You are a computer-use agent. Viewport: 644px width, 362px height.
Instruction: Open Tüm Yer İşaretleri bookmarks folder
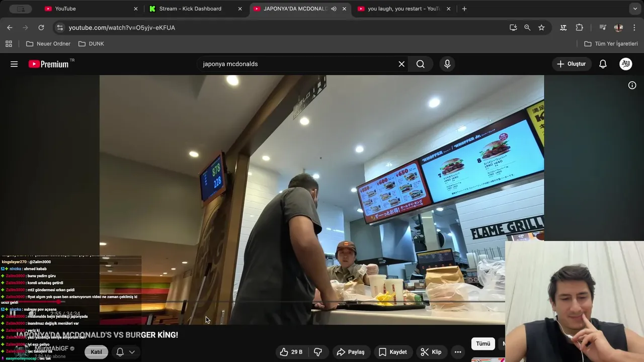point(611,44)
